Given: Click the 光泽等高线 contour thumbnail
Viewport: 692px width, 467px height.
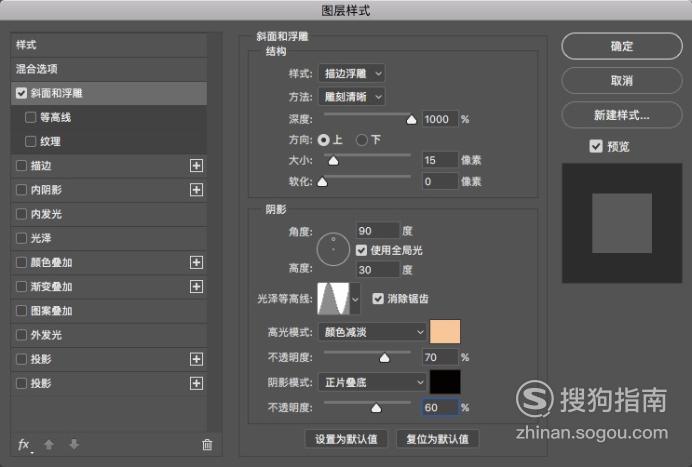Looking at the screenshot, I should point(334,299).
